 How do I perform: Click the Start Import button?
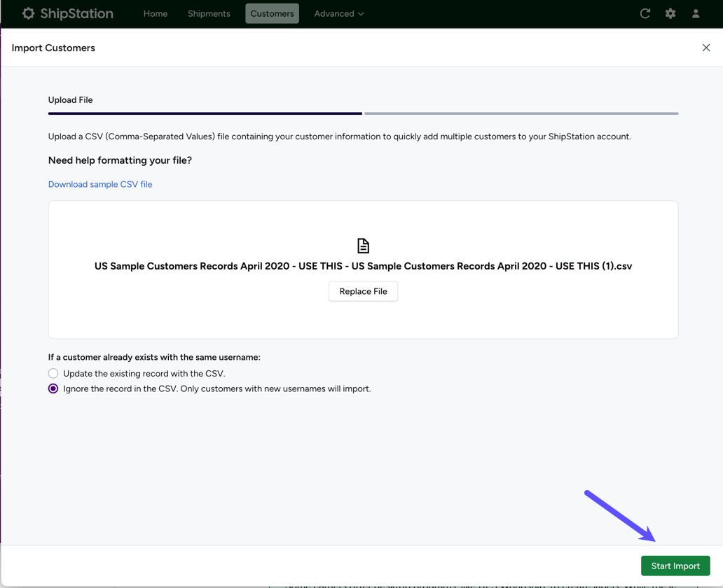[x=675, y=566]
